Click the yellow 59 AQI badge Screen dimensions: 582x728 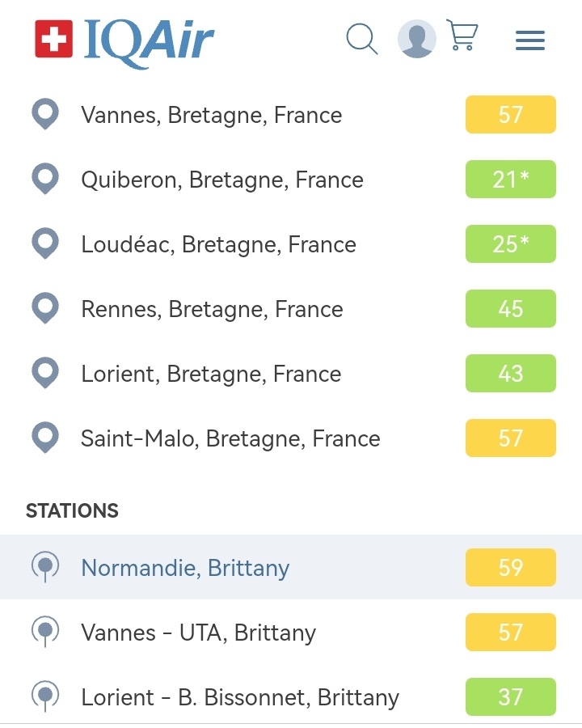[511, 567]
